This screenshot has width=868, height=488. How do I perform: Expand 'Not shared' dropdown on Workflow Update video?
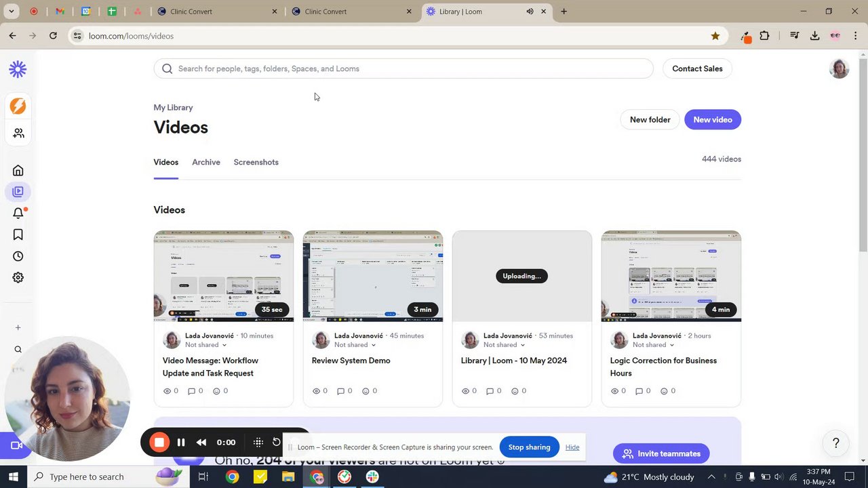[205, 345]
